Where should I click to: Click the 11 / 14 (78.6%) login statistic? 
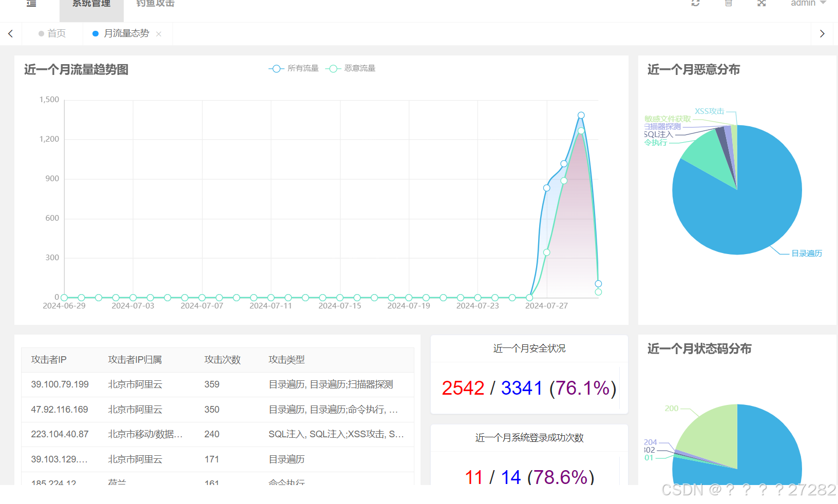[529, 477]
